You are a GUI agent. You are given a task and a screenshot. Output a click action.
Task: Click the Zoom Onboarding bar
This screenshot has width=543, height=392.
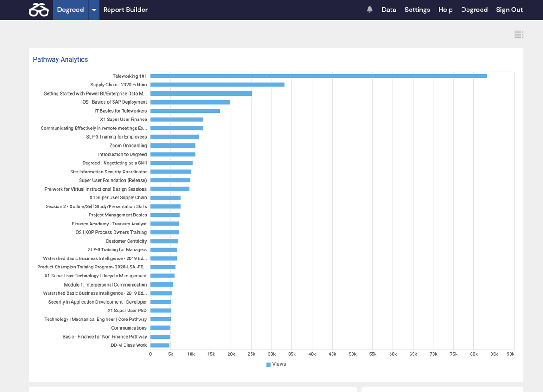click(173, 146)
